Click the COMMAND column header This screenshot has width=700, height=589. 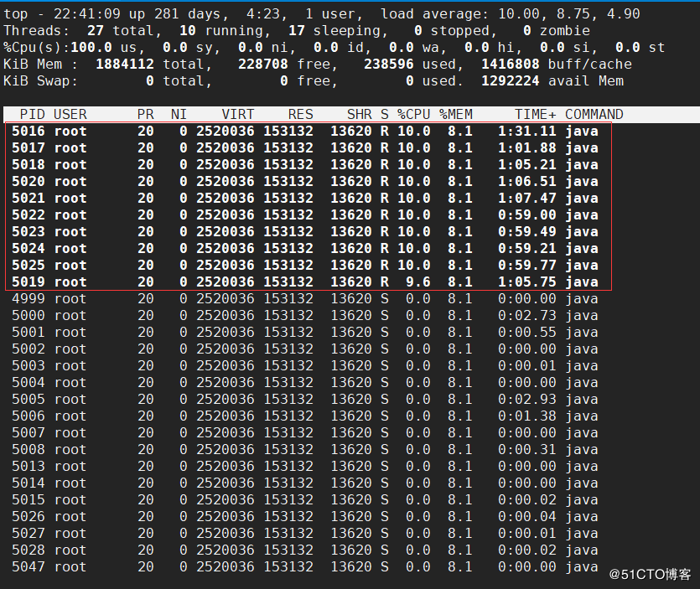594,114
